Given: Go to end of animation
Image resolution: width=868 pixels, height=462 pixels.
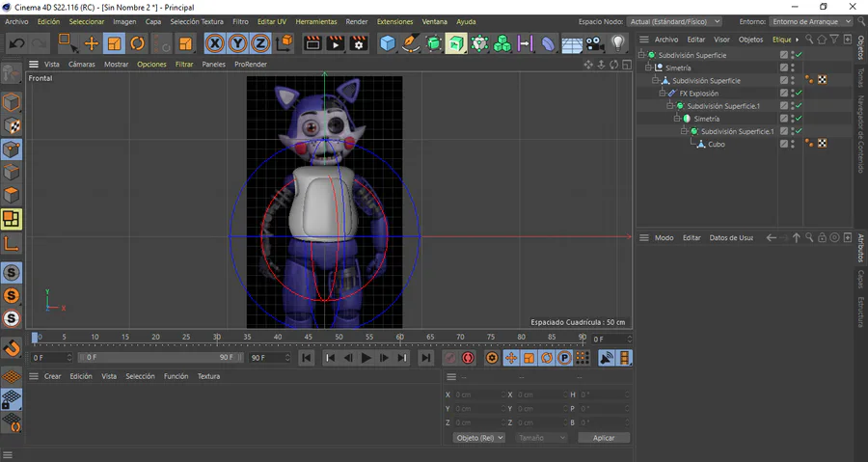Looking at the screenshot, I should [425, 358].
